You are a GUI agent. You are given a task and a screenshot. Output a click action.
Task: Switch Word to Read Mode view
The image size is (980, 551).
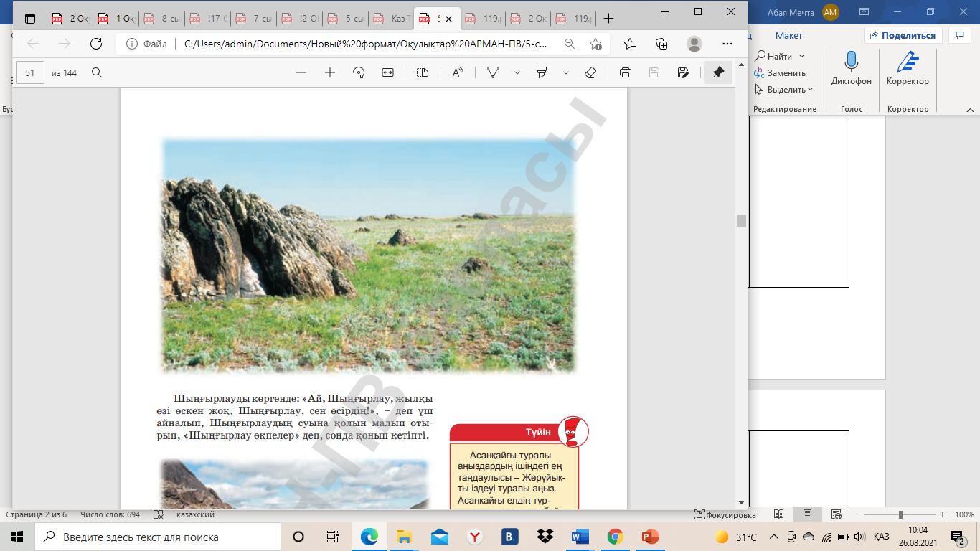(779, 514)
